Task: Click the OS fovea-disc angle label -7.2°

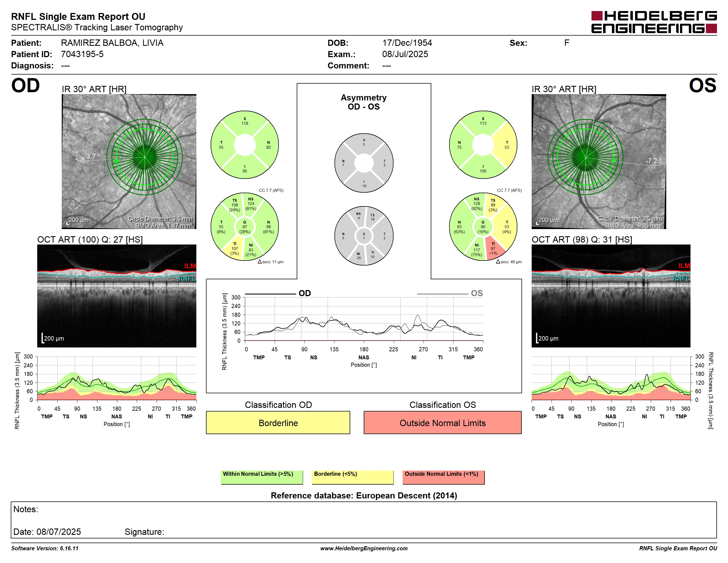Action: coord(653,161)
